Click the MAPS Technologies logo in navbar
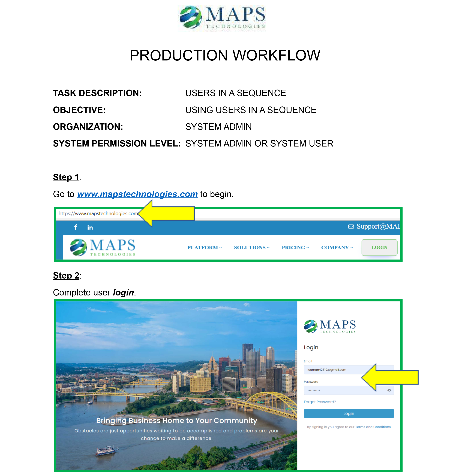Image resolution: width=450 pixels, height=476 pixels. coord(103,247)
